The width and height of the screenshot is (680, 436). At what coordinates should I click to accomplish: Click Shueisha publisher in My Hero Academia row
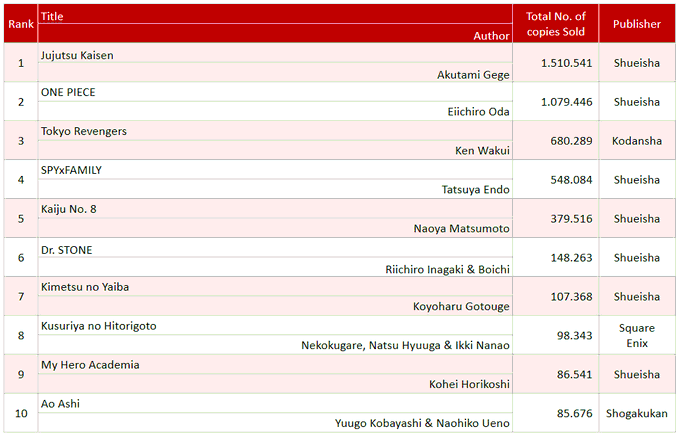tap(637, 374)
